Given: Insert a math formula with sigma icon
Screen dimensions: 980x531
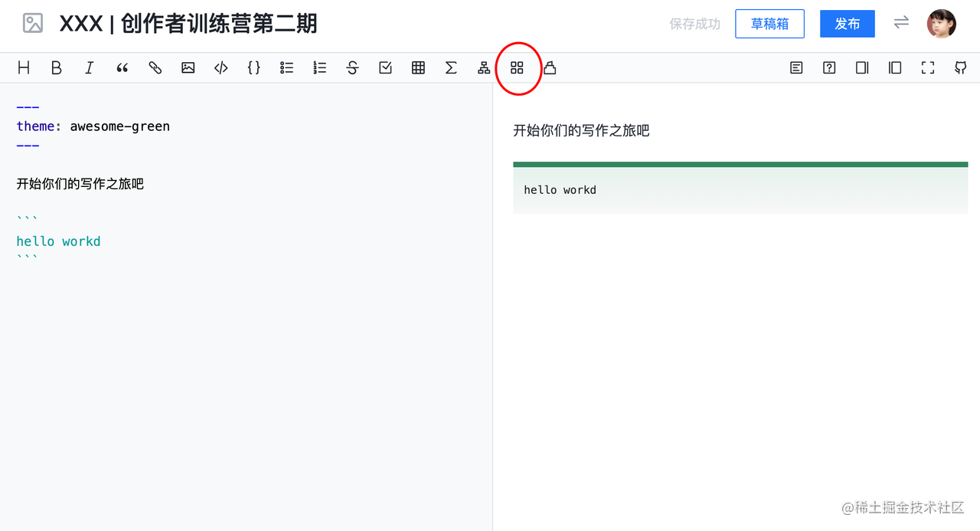Looking at the screenshot, I should pos(452,68).
